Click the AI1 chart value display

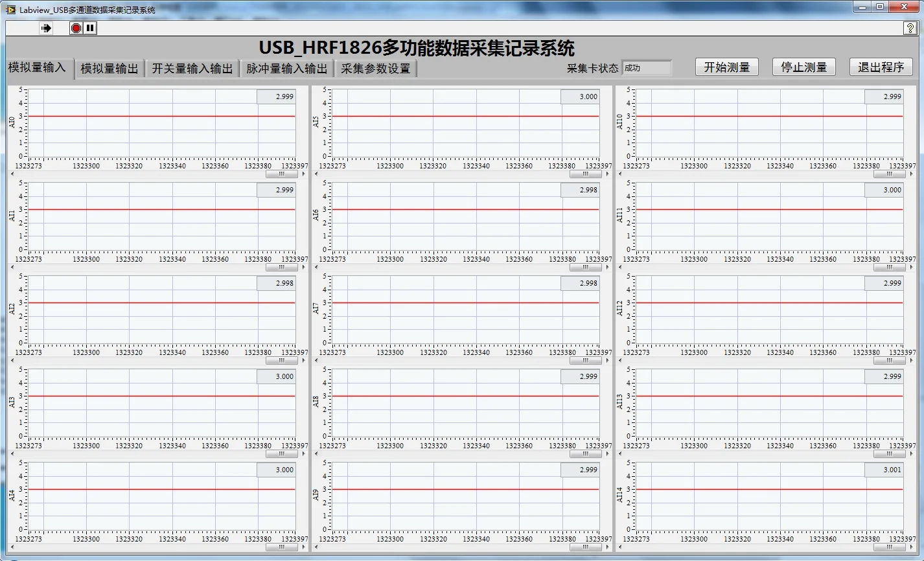[x=277, y=190]
